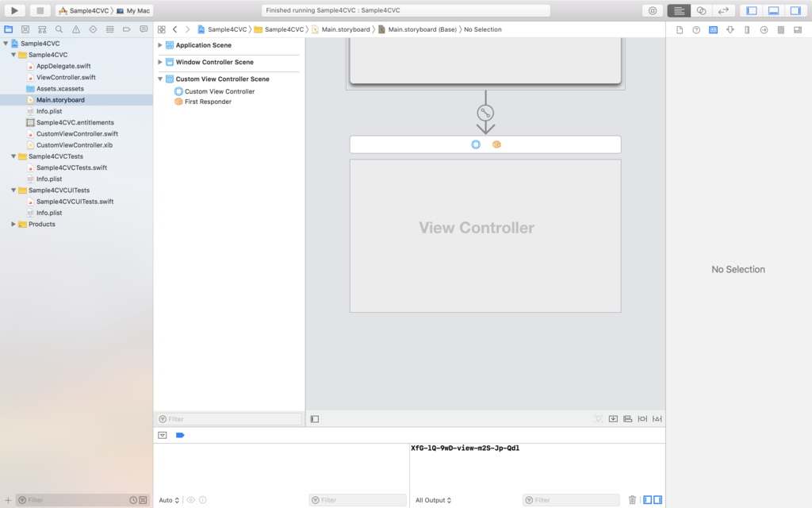
Task: Select Assets.xcassets
Action: click(x=59, y=89)
